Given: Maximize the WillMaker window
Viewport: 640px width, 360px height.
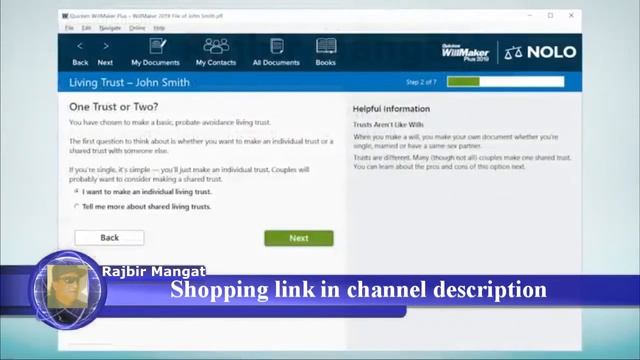Looking at the screenshot, I should (550, 16).
